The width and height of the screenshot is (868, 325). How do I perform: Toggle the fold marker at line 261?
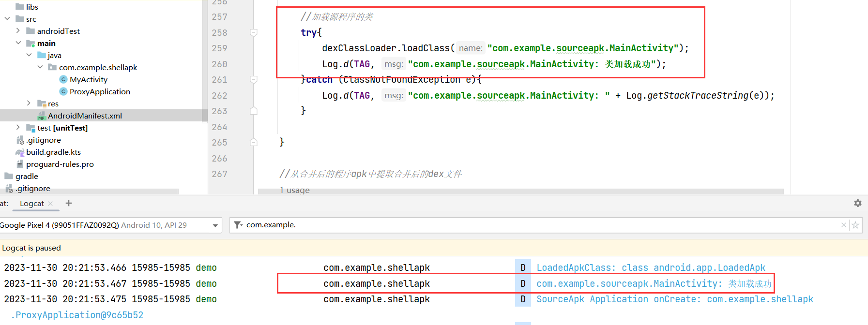(253, 79)
